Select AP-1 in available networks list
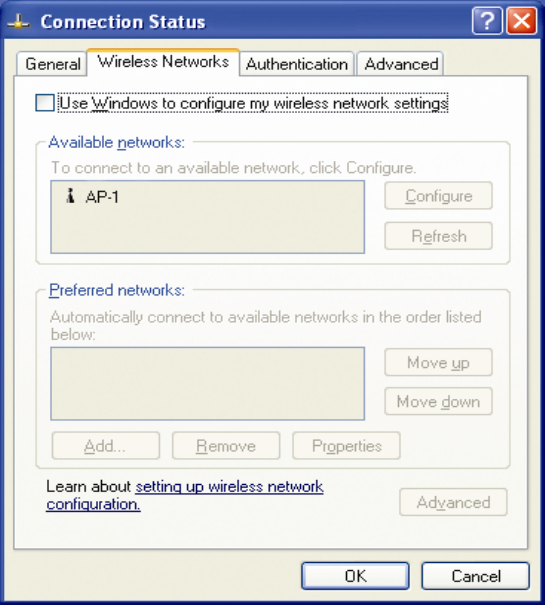The width and height of the screenshot is (545, 605). click(102, 197)
